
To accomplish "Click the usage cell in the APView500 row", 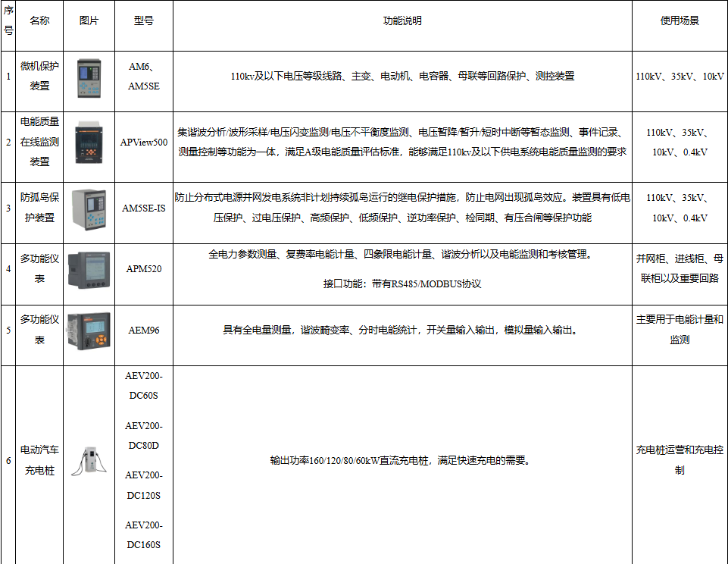I will [680, 143].
